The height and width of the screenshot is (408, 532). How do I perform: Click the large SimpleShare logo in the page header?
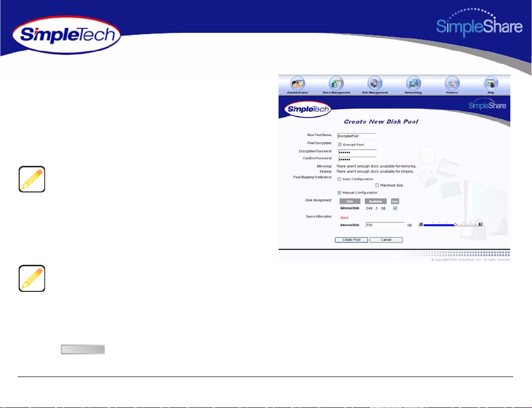click(479, 23)
